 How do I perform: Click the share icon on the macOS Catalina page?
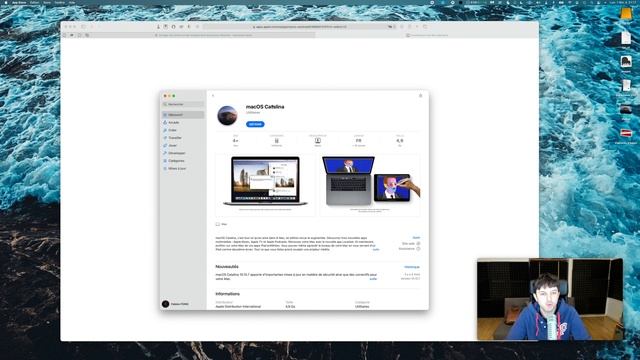420,96
